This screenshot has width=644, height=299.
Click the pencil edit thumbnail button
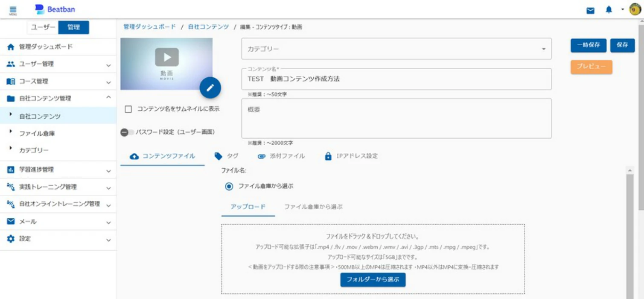[x=210, y=88]
